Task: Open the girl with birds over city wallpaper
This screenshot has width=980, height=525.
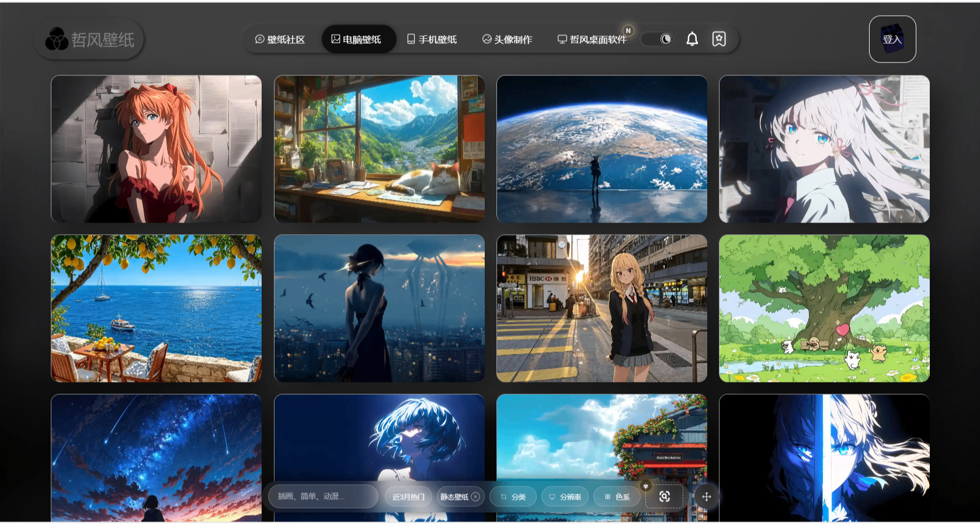Action: pos(379,308)
